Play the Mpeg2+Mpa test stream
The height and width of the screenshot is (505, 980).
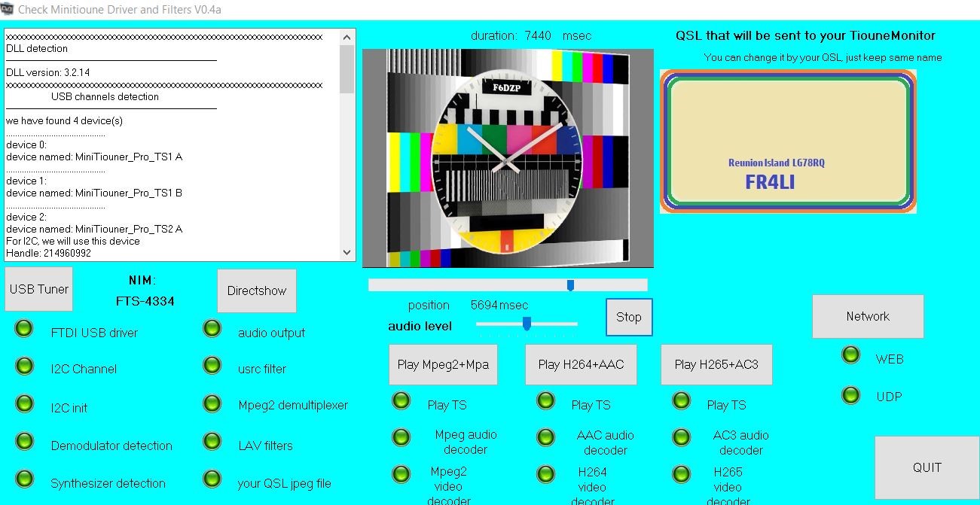point(443,365)
